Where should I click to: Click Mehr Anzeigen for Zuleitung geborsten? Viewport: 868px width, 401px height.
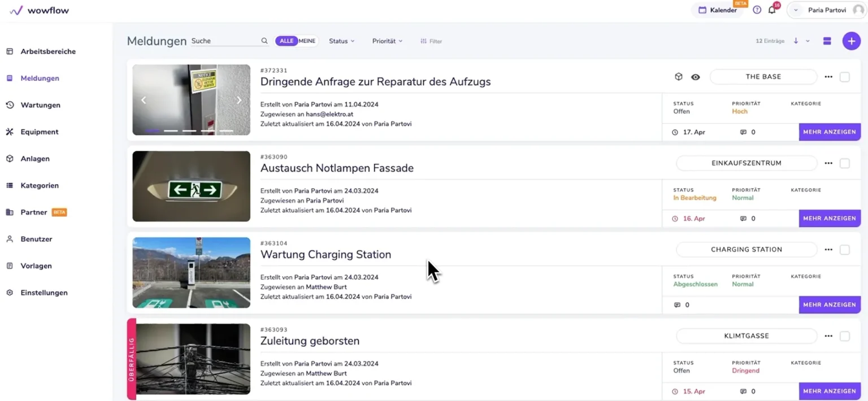click(829, 391)
